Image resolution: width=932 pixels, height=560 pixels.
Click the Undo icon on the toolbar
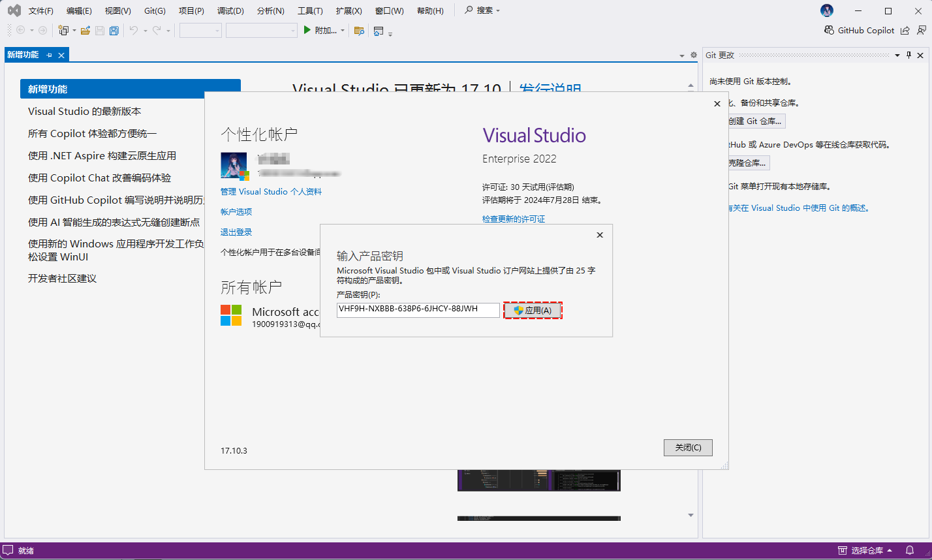(x=133, y=30)
